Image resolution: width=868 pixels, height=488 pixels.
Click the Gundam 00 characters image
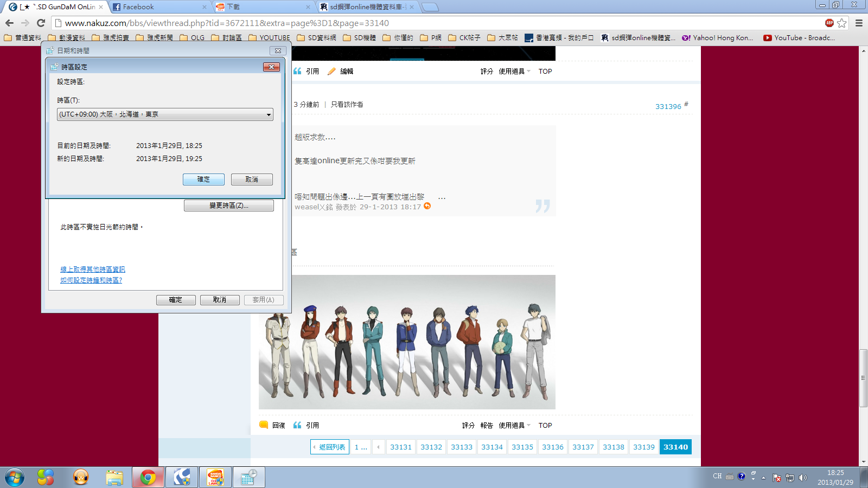click(407, 342)
